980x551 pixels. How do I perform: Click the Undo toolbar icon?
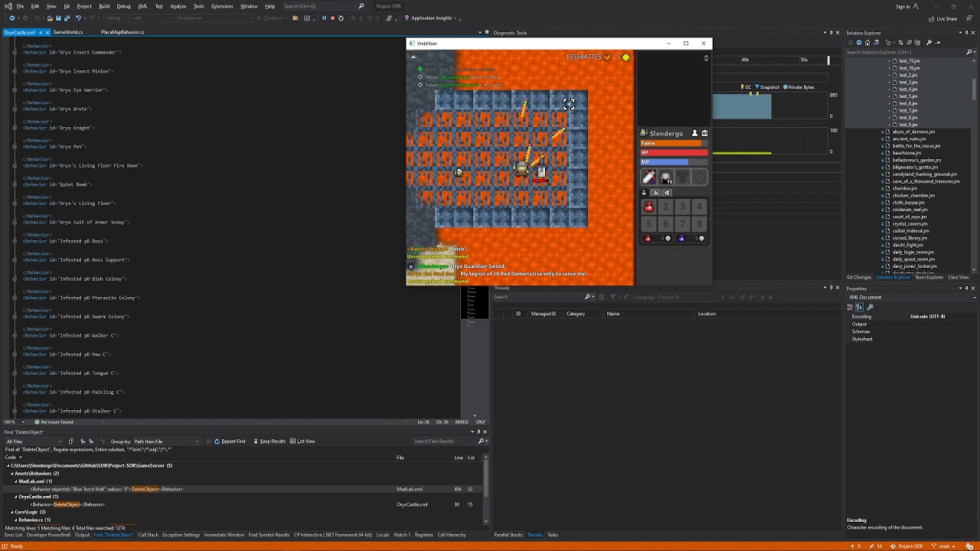click(78, 18)
